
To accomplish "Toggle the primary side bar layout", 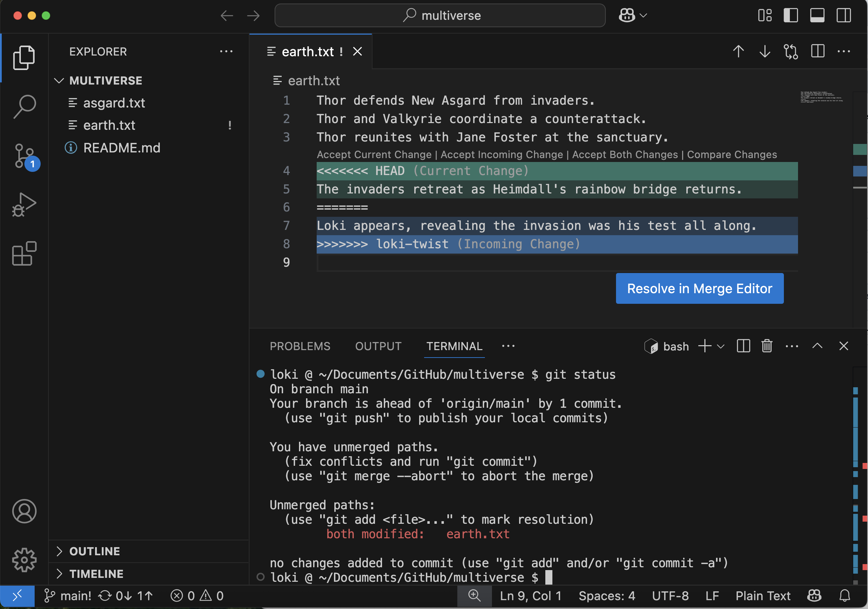I will 791,16.
